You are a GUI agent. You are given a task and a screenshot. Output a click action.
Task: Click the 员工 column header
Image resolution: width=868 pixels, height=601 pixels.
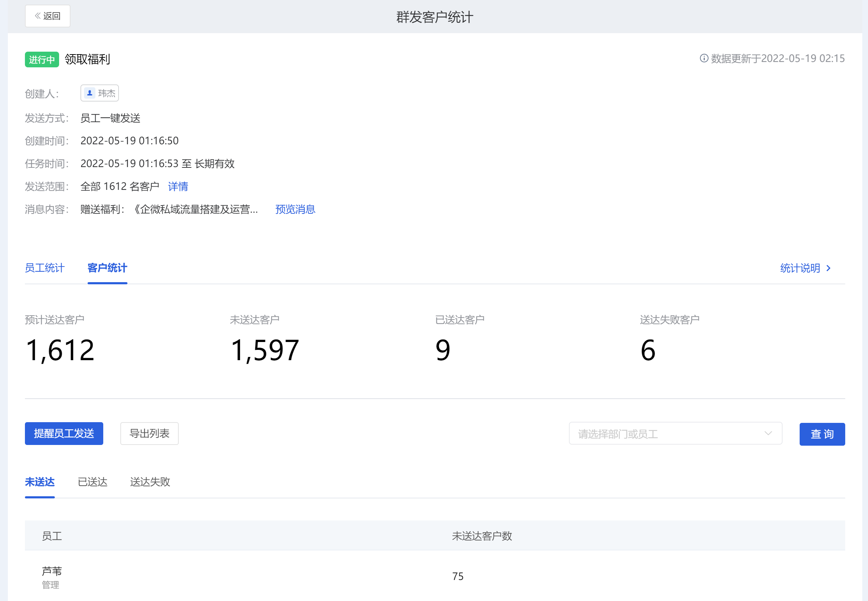[52, 536]
